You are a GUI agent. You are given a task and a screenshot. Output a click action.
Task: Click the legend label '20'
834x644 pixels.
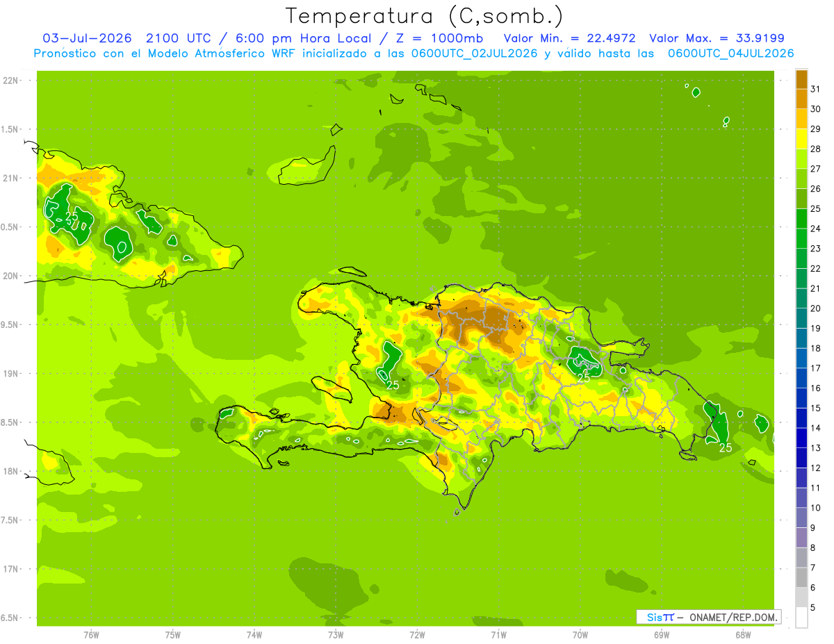click(x=815, y=308)
